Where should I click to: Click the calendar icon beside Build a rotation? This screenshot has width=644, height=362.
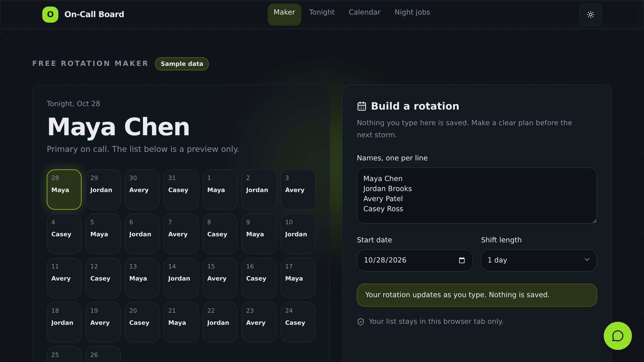tap(362, 106)
